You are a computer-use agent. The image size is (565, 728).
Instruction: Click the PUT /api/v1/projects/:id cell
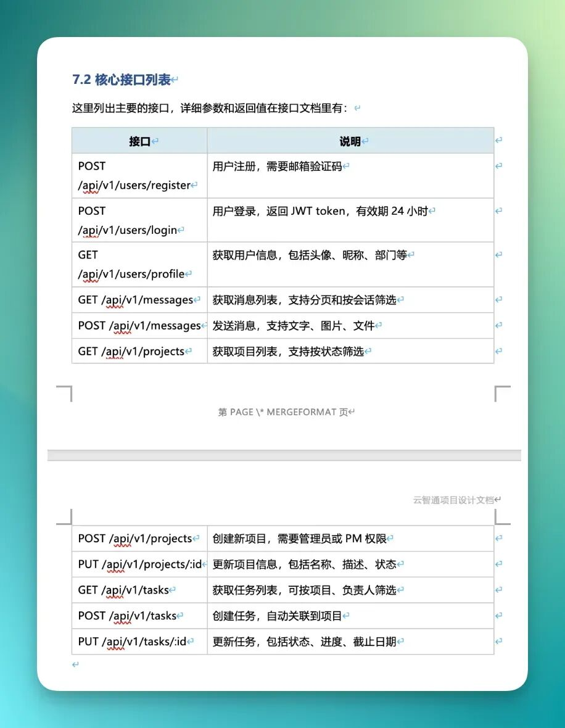pyautogui.click(x=139, y=565)
